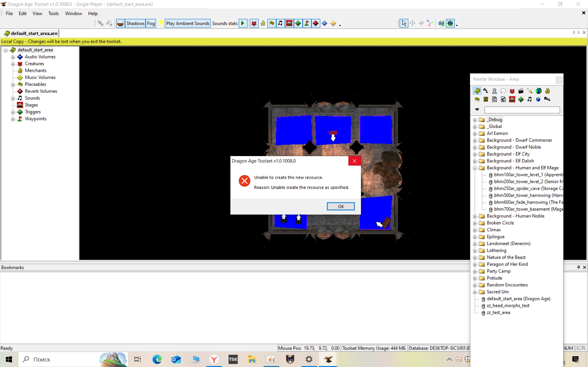Toggle Play Ambient Sounds

point(188,23)
